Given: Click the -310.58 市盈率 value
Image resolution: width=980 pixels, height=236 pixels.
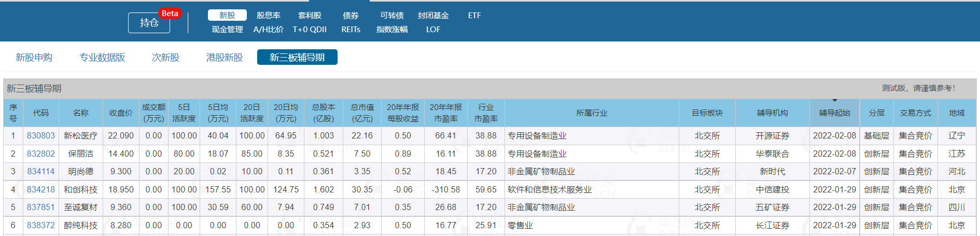Looking at the screenshot, I should point(446,190).
